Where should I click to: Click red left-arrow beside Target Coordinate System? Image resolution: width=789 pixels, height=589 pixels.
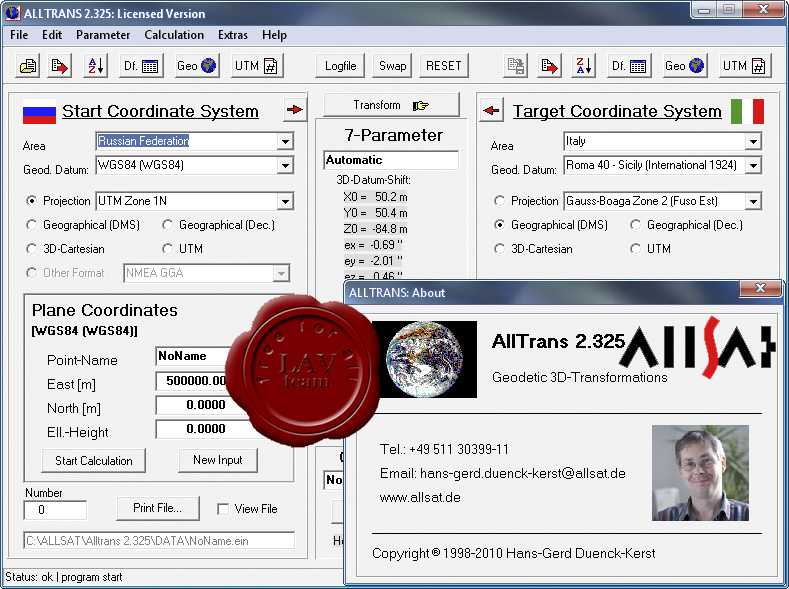click(491, 110)
